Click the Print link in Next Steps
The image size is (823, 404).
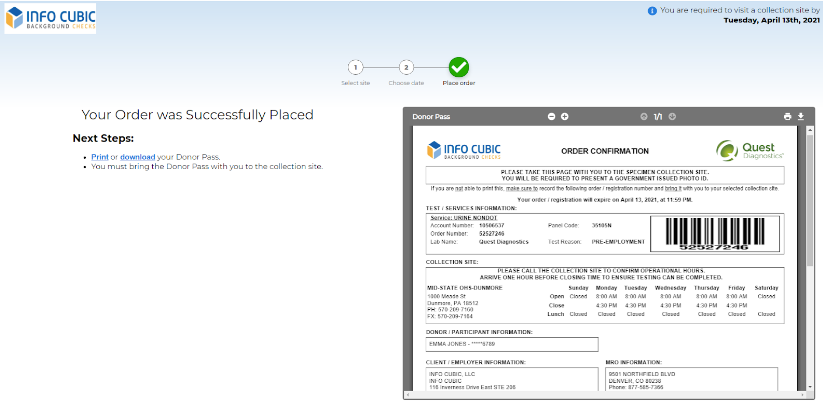pos(100,157)
